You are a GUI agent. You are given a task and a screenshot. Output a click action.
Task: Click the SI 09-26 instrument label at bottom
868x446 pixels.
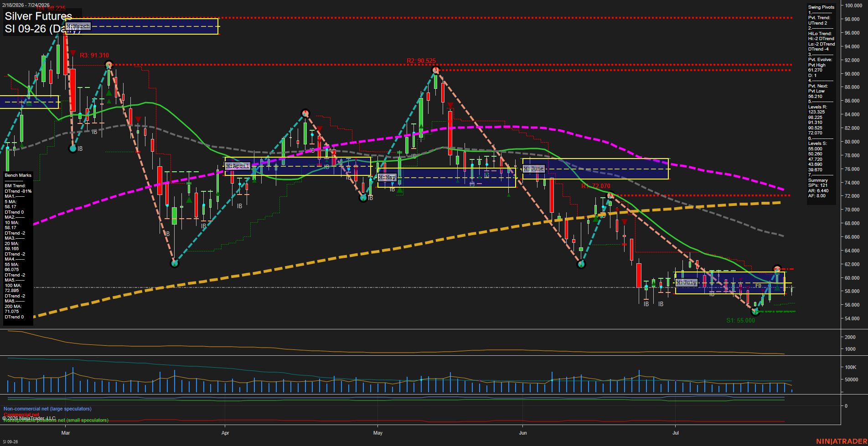pyautogui.click(x=10, y=442)
